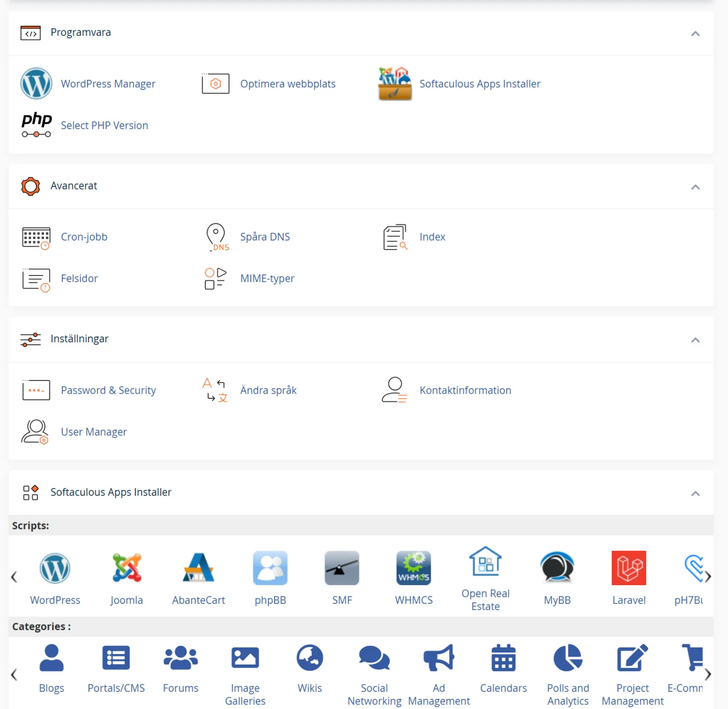Click the php Select PHP Version icon
The width and height of the screenshot is (728, 709).
pyautogui.click(x=36, y=125)
